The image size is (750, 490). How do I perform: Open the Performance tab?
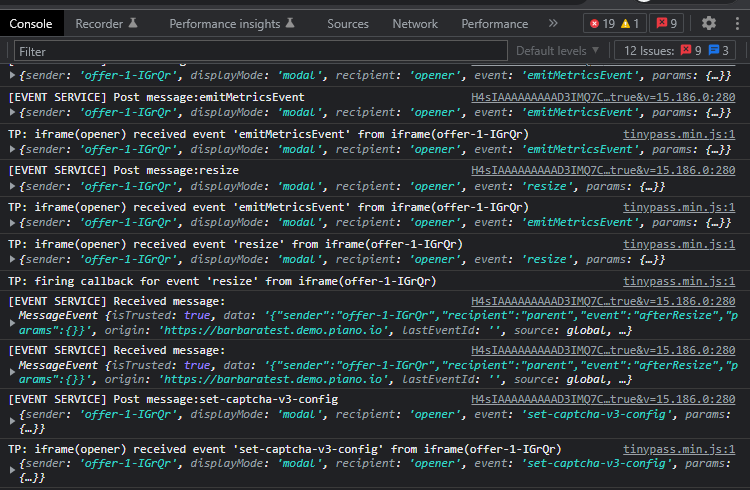click(495, 23)
